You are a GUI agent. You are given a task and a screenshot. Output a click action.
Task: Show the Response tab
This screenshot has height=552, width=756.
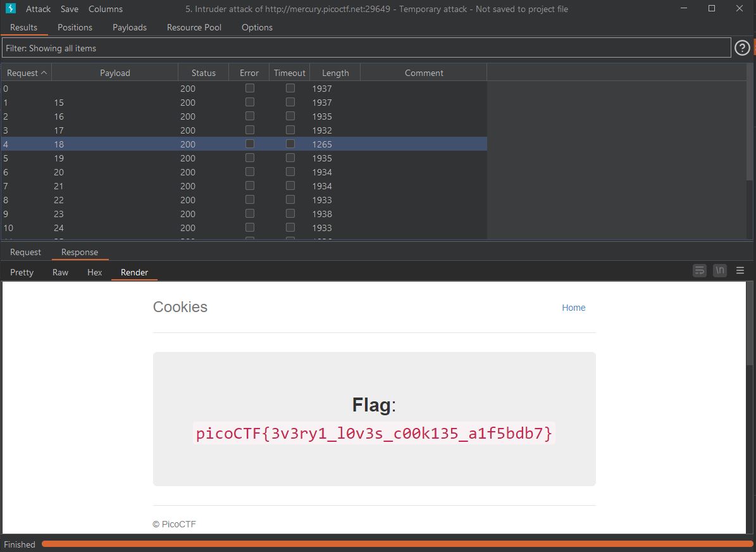click(80, 253)
